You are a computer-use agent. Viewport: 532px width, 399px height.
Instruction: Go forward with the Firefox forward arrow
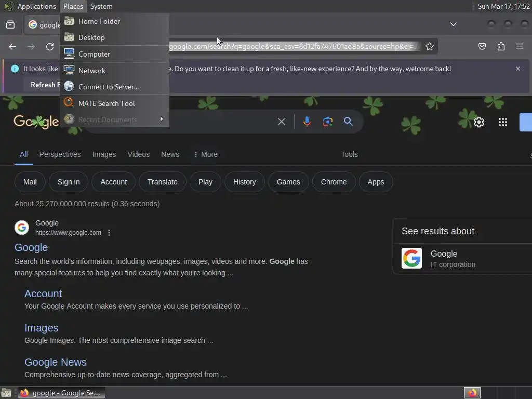(31, 46)
